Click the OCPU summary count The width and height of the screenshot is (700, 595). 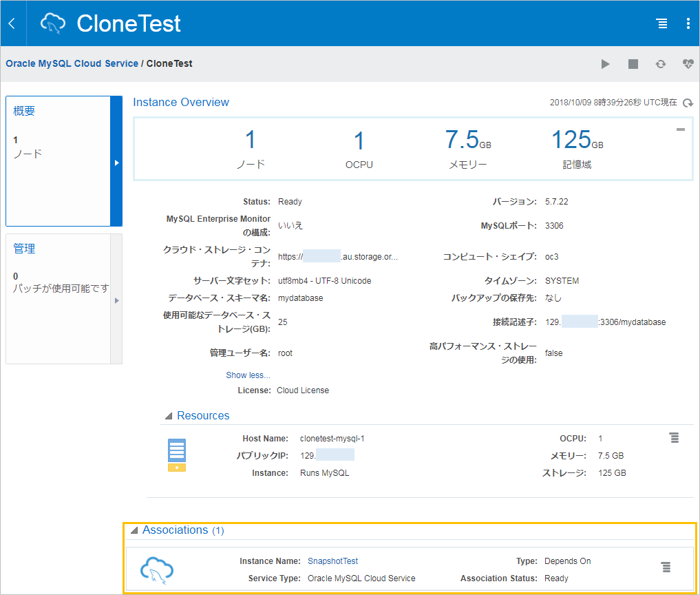tap(359, 140)
